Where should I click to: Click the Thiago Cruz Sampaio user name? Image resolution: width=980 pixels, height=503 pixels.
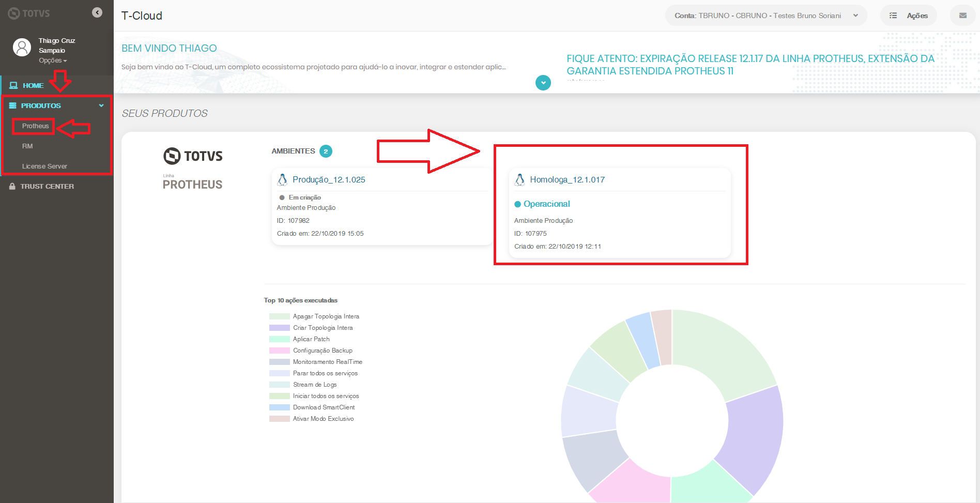coord(57,45)
